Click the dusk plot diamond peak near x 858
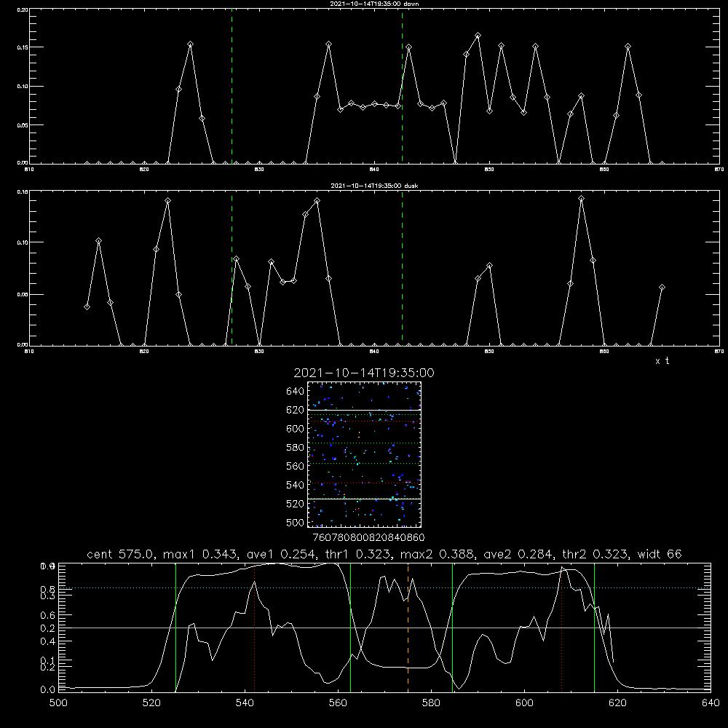Screen dimensions: 728x728 (x=581, y=199)
